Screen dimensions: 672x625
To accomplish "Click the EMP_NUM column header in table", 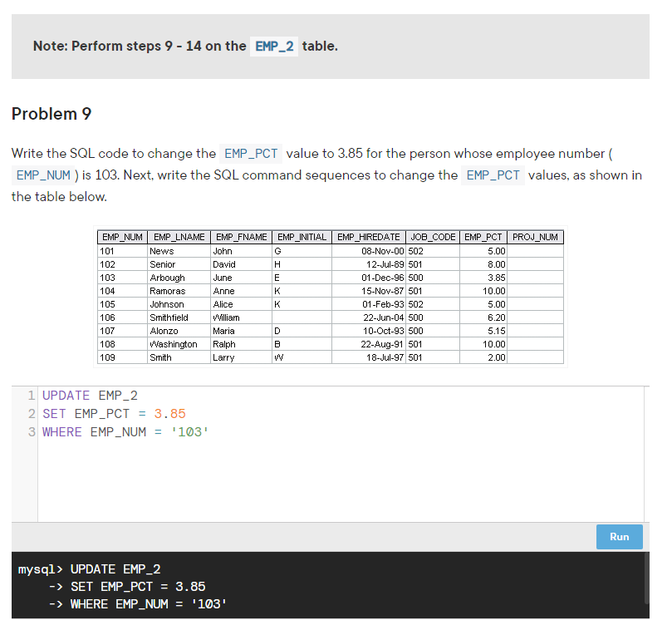I will pos(122,237).
